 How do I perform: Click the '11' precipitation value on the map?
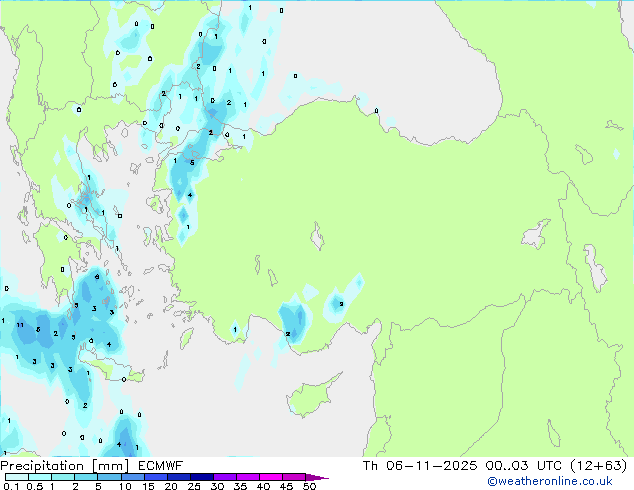tap(20, 325)
